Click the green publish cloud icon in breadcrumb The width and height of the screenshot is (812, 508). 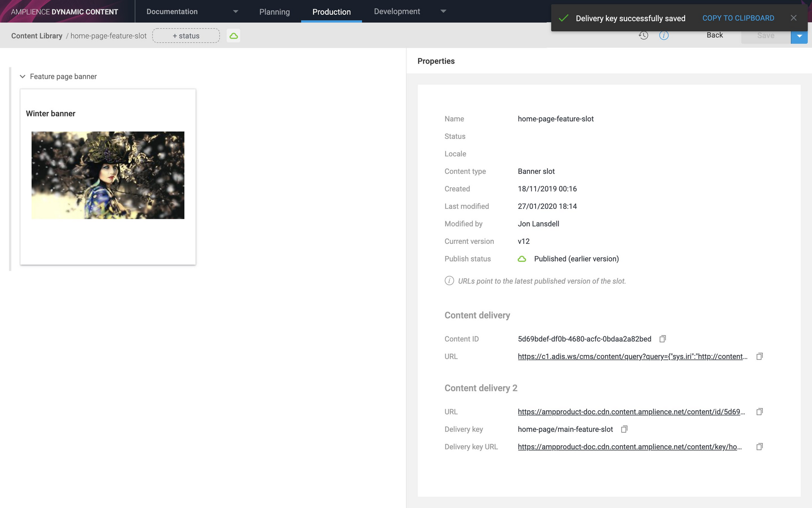(x=234, y=35)
